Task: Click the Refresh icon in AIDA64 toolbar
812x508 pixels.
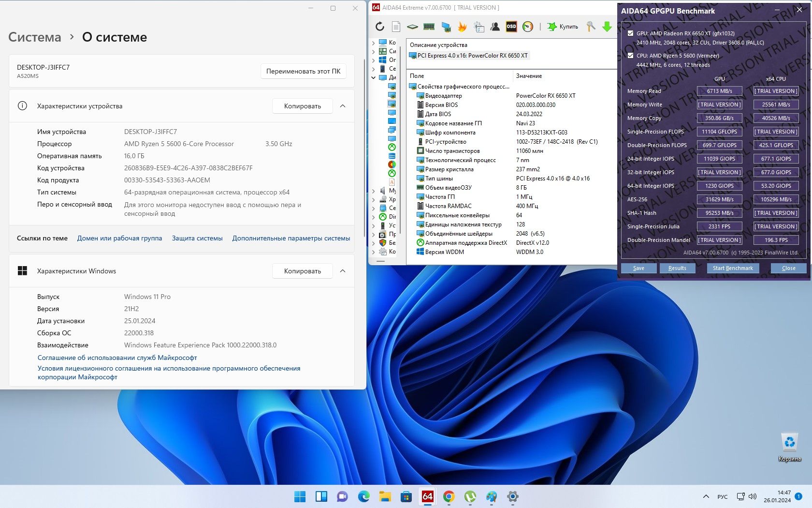Action: pos(380,27)
